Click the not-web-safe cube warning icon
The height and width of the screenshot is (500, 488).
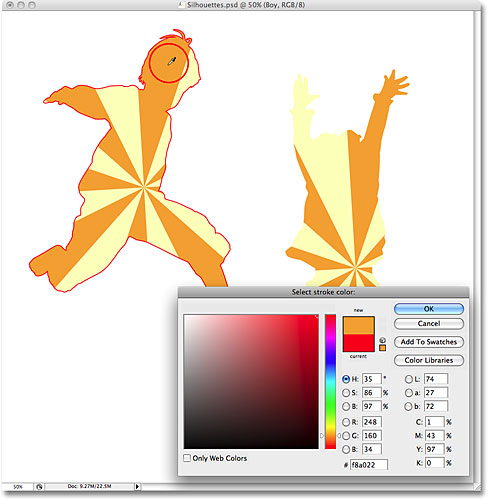pos(382,340)
